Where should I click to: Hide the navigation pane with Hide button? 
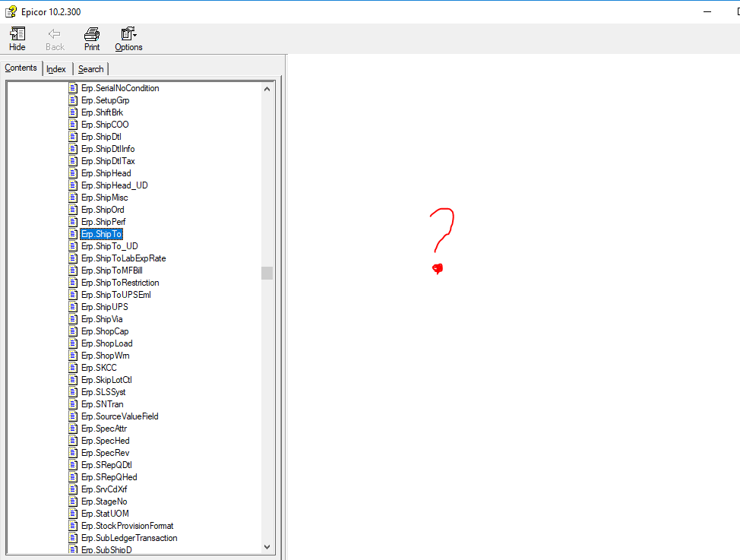pos(17,39)
